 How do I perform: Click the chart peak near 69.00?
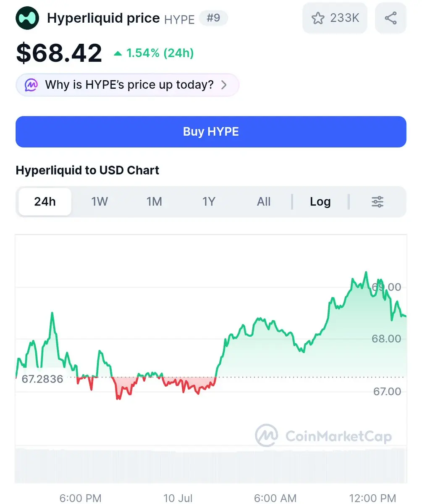coord(366,273)
